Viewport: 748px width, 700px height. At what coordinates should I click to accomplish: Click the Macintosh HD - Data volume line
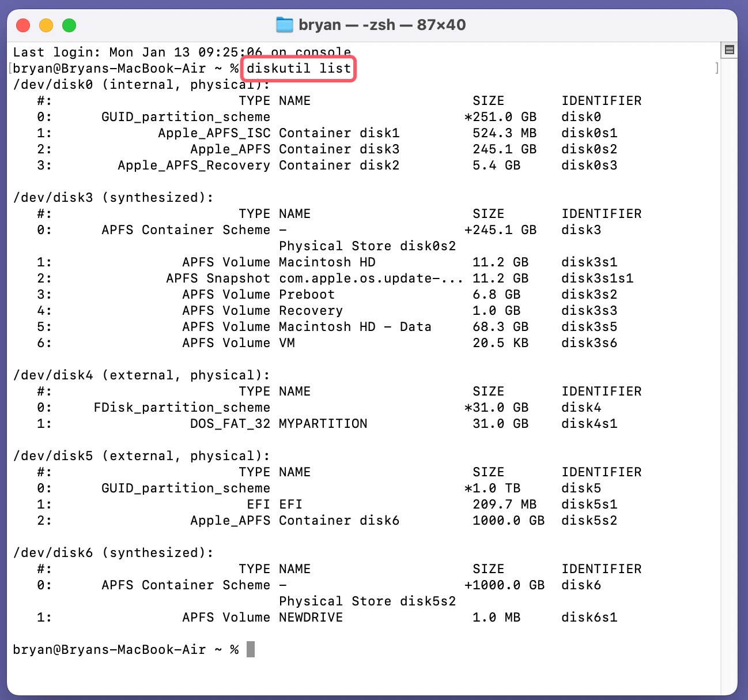click(354, 326)
